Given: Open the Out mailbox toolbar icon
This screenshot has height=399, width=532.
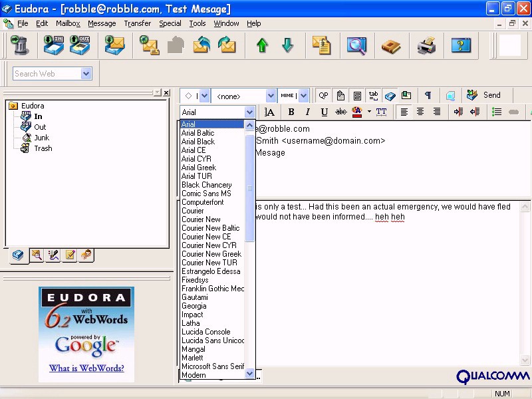Looking at the screenshot, I should 80,45.
